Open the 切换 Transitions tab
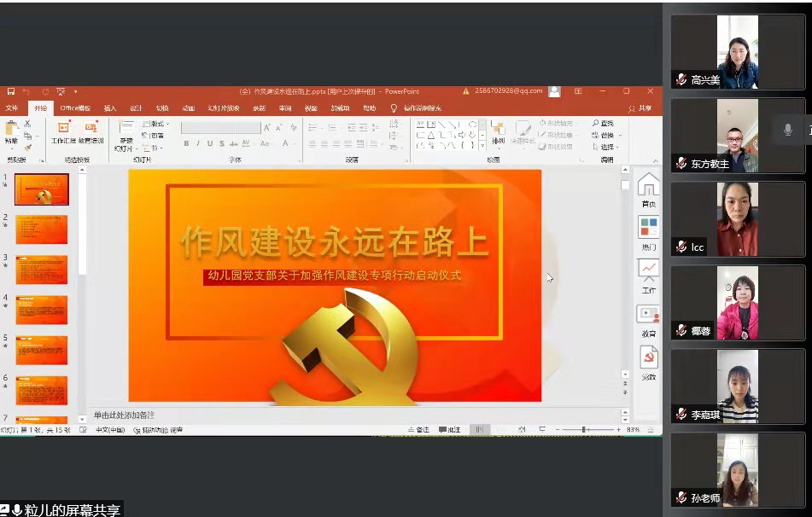Image resolution: width=812 pixels, height=517 pixels. click(162, 108)
